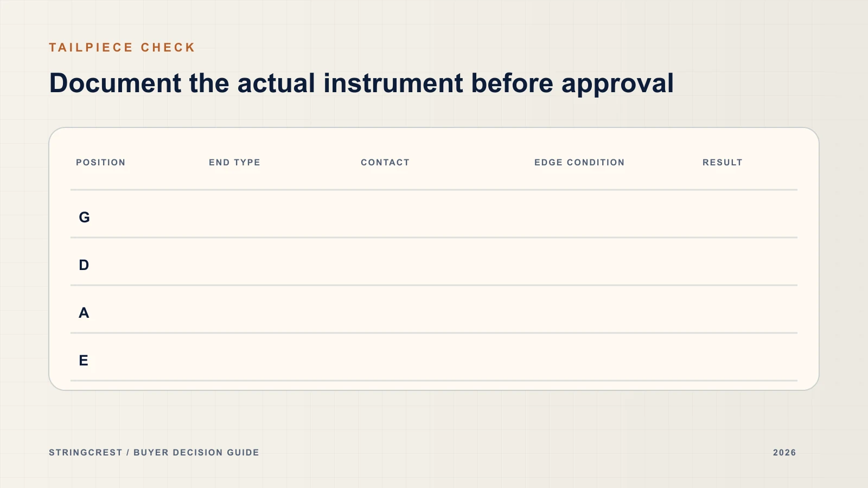
Task: Click the empty Edge Condition cell for A
Action: tap(613, 310)
